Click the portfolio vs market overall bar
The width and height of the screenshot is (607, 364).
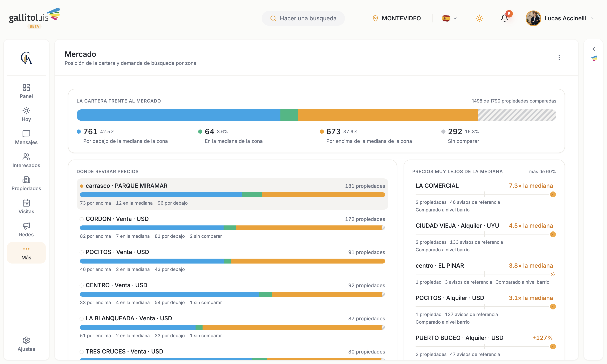coord(316,115)
